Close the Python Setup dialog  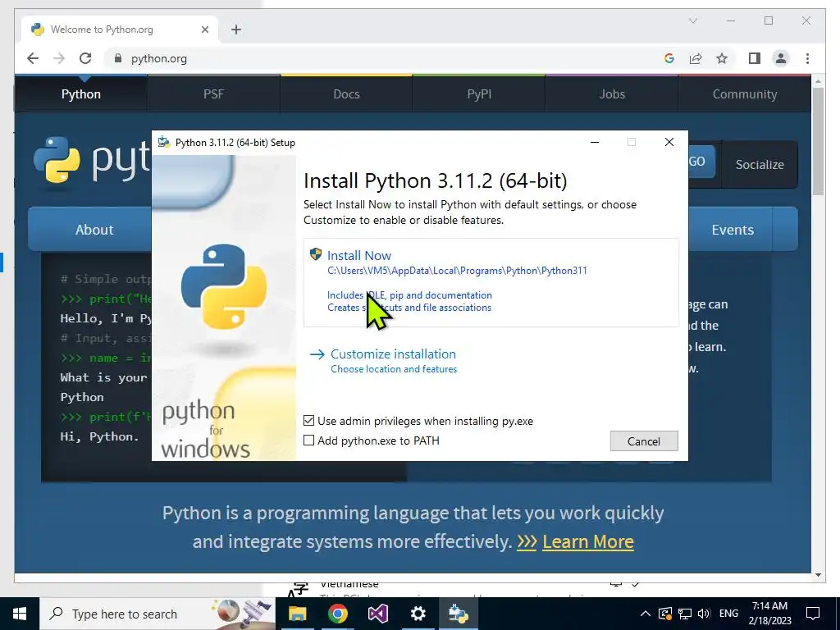669,142
